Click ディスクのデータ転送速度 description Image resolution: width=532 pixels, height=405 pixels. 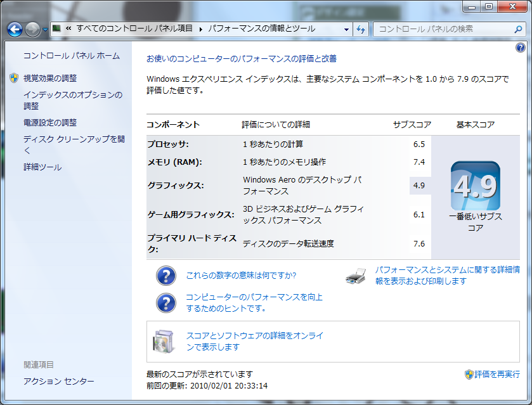tap(289, 244)
